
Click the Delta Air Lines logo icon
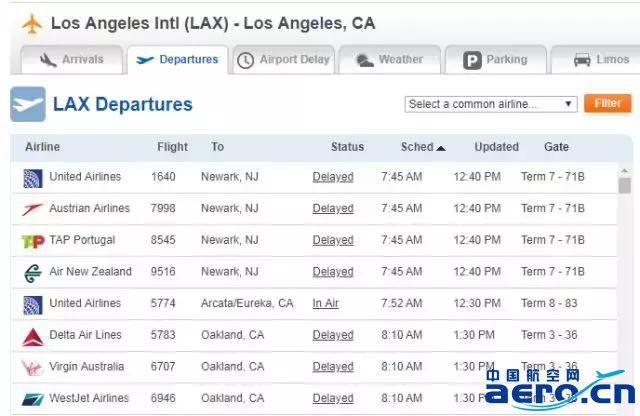pyautogui.click(x=33, y=336)
